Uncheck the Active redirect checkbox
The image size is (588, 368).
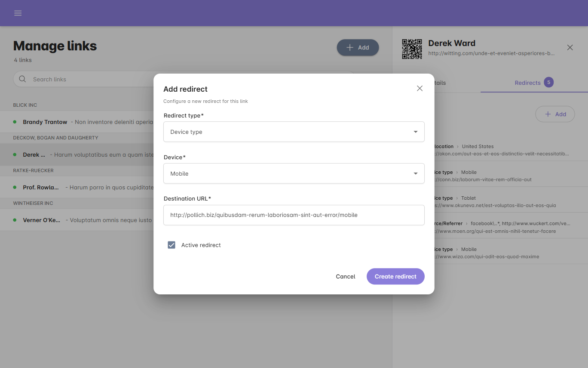click(x=171, y=245)
